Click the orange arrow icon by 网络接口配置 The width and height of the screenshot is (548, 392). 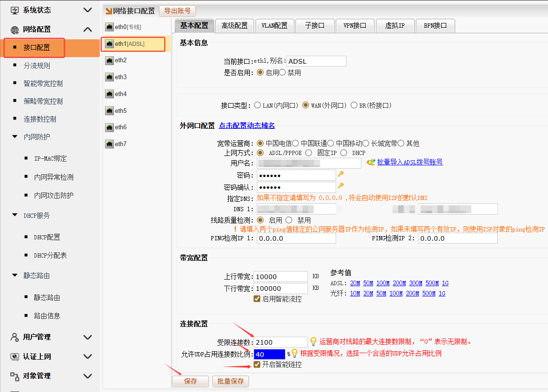[x=109, y=11]
